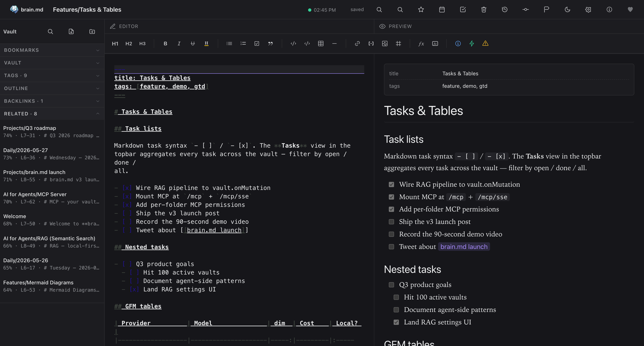Insert blue info callout

tap(458, 44)
